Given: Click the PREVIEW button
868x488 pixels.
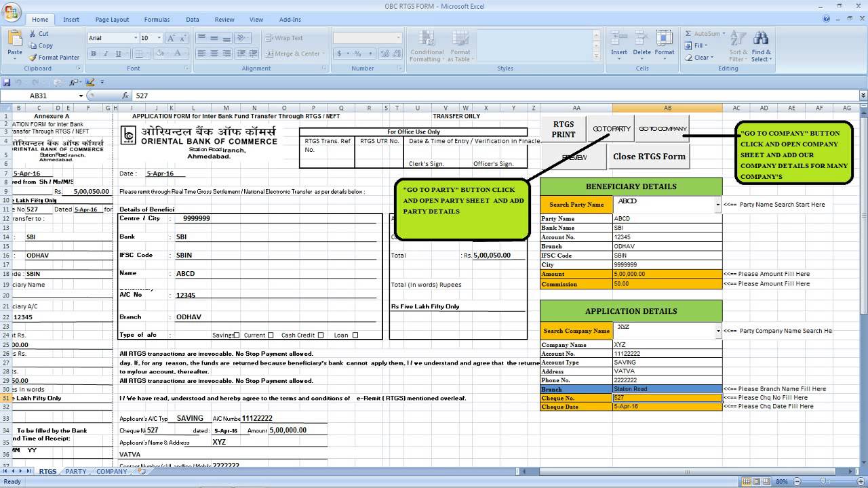Looking at the screenshot, I should (574, 157).
